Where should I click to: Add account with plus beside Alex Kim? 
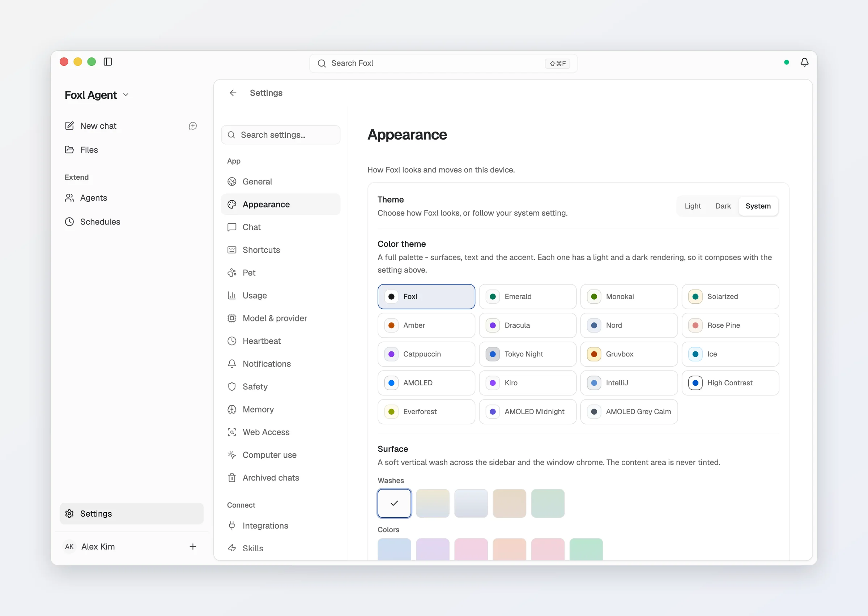[193, 547]
